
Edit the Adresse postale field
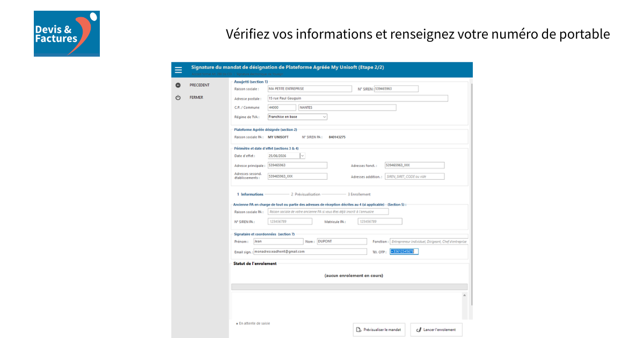[x=357, y=98]
